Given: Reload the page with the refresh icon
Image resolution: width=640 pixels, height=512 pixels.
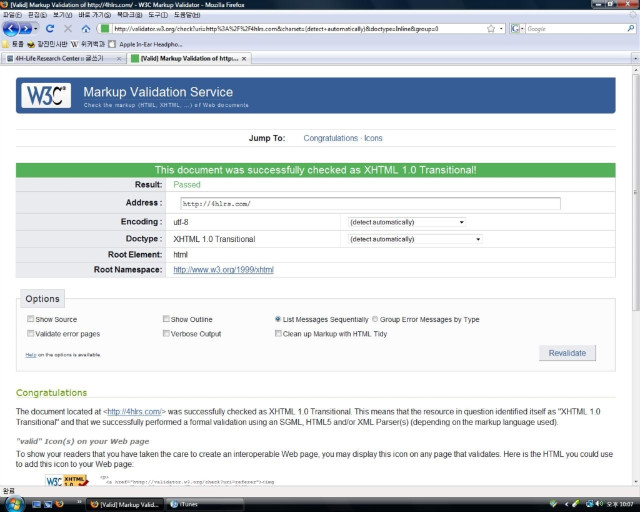Looking at the screenshot, I should click(x=50, y=29).
